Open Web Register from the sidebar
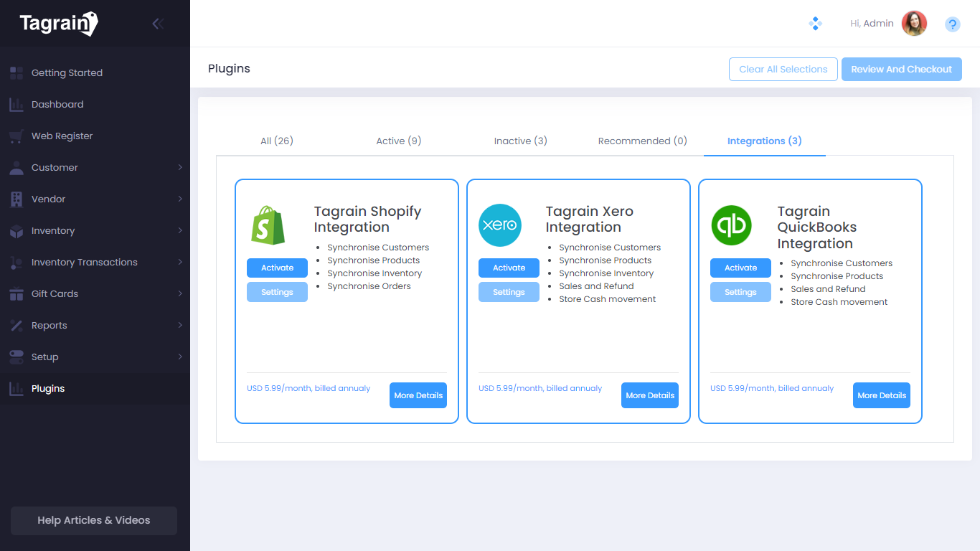This screenshot has height=551, width=980. [x=62, y=136]
